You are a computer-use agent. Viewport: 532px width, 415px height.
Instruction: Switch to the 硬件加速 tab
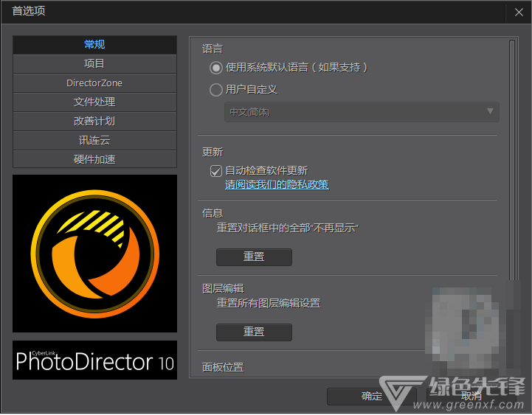point(94,159)
